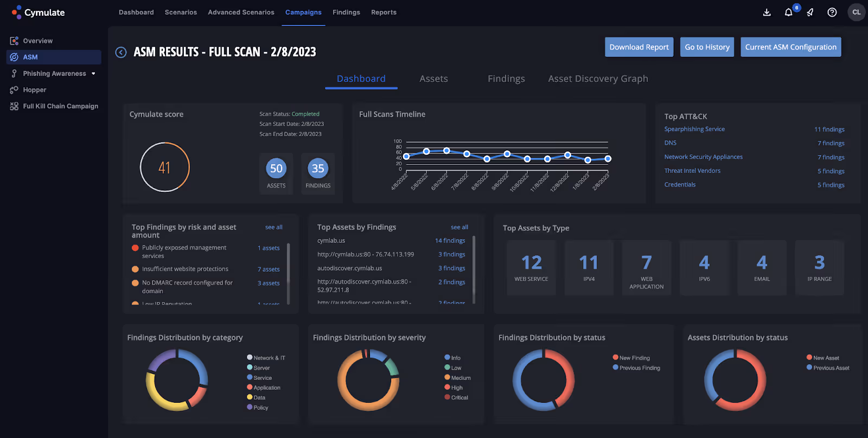The image size is (868, 438).
Task: Select the 4 Email asset card
Action: pos(762,268)
